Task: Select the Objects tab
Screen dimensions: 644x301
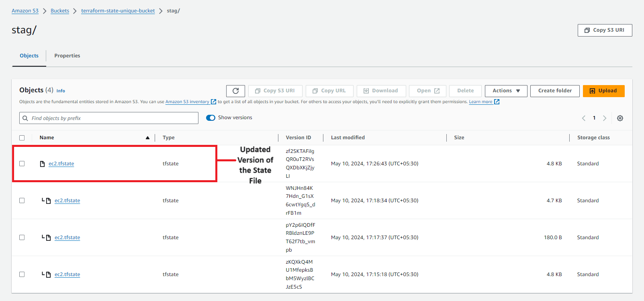Action: click(x=29, y=56)
